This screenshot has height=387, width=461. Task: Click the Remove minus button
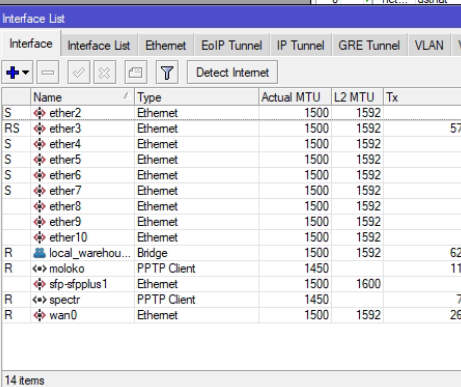(x=48, y=72)
